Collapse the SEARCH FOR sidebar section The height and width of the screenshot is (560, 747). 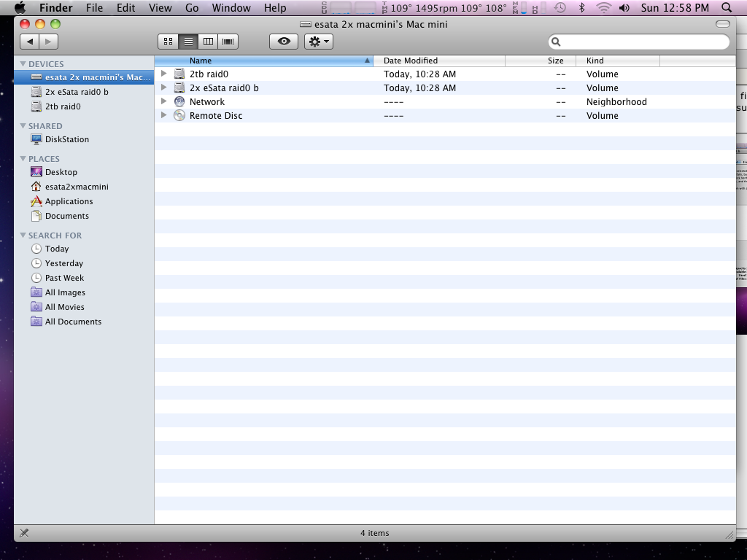tap(23, 236)
